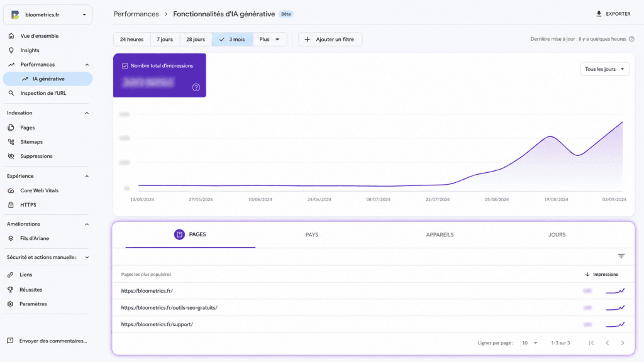
Task: Click the bloometrics.fr property logo
Action: [x=15, y=15]
